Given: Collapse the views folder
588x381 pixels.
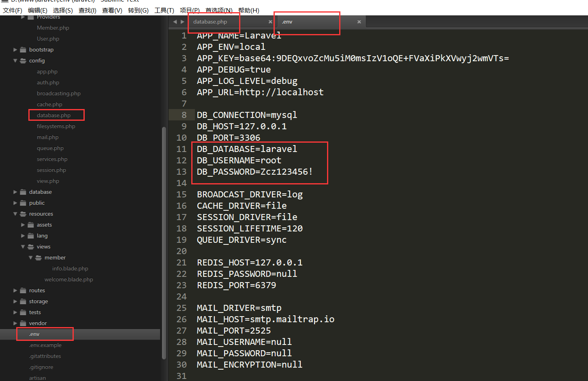Looking at the screenshot, I should click(23, 247).
